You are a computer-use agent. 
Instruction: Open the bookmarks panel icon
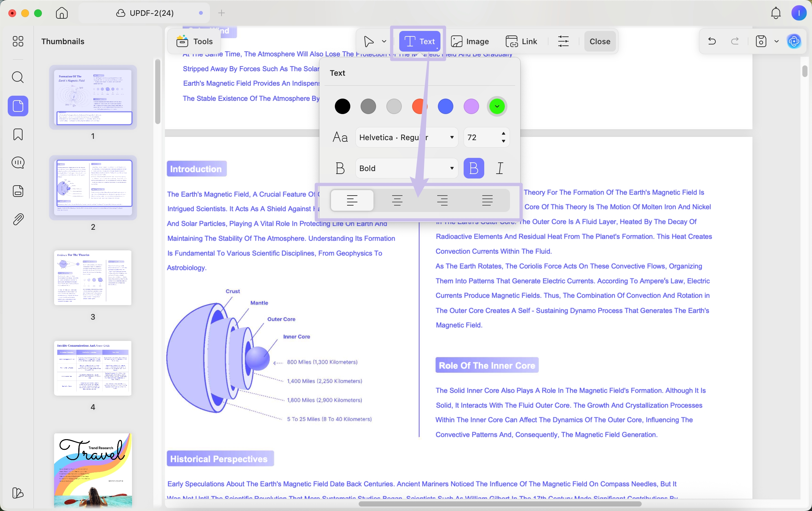point(17,134)
